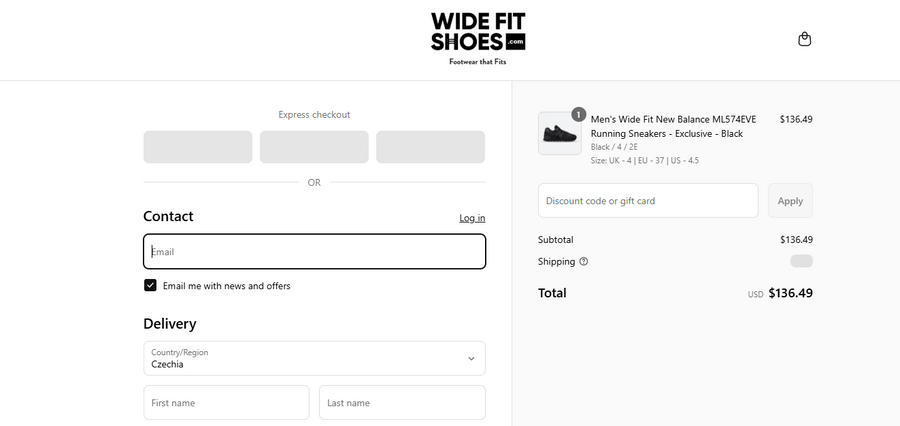
Task: Click the Last name field
Action: (x=402, y=403)
